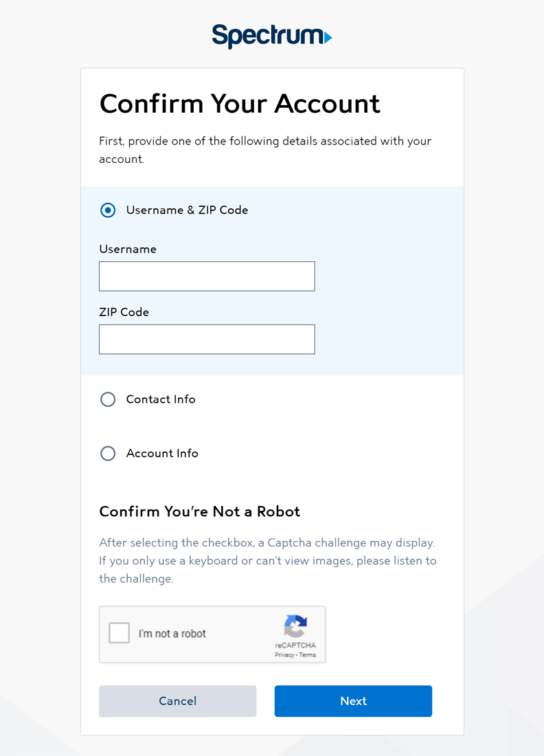Click inside the ZIP Code input field
The width and height of the screenshot is (544, 756).
[206, 339]
